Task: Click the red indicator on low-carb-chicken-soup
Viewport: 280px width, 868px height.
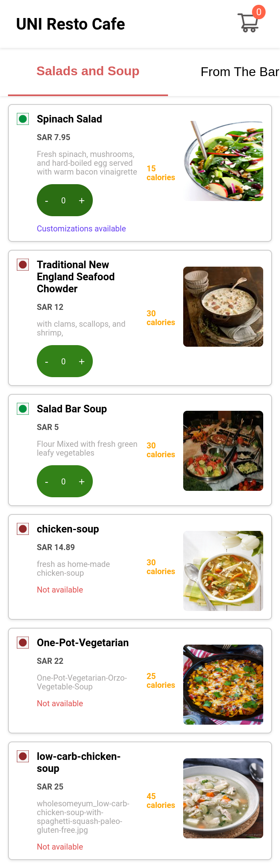Action: 22,756
